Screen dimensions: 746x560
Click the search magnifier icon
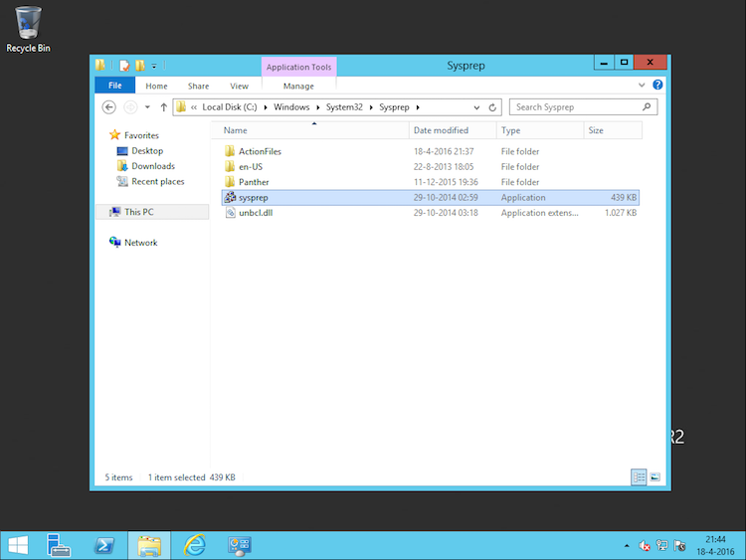(647, 107)
